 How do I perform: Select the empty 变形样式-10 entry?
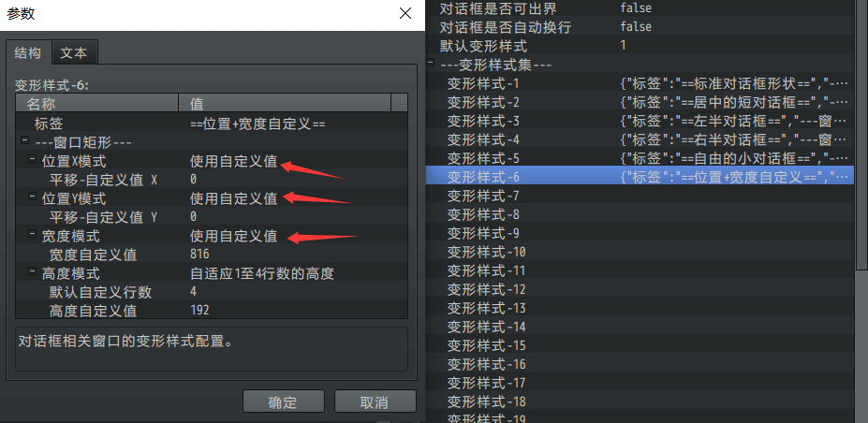(640, 252)
